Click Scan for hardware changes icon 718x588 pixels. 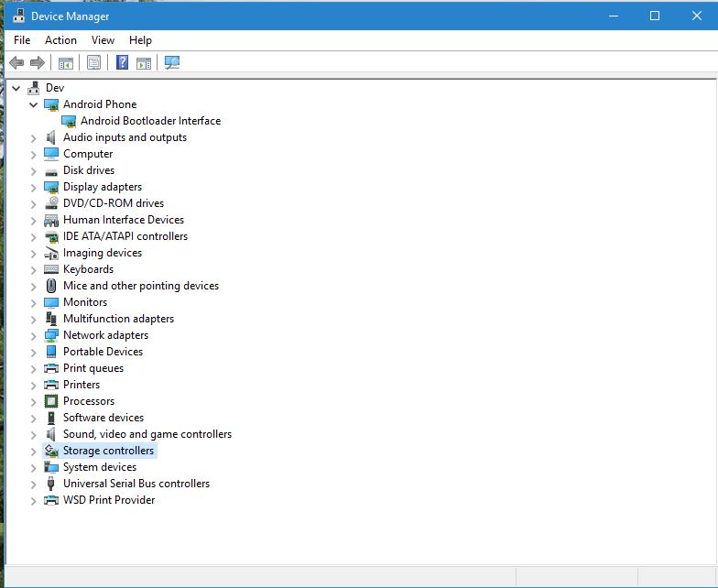coord(172,63)
